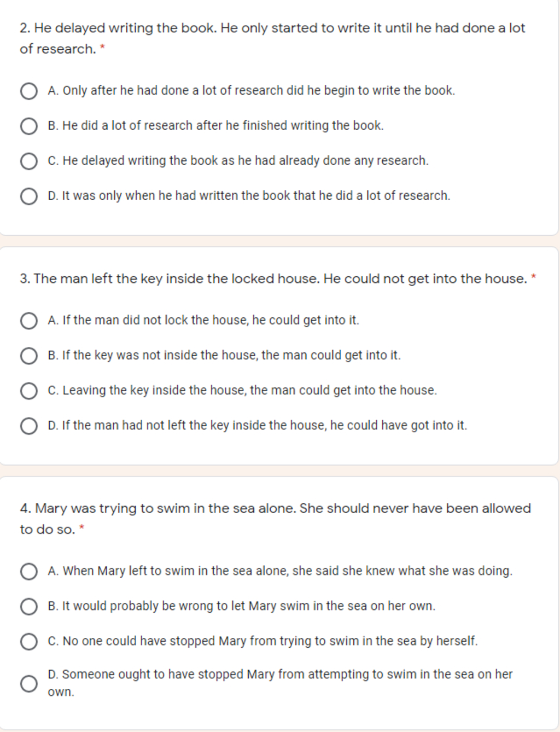560x732 pixels.
Task: Click answer text 'Only after he had done a lot'
Action: click(252, 91)
